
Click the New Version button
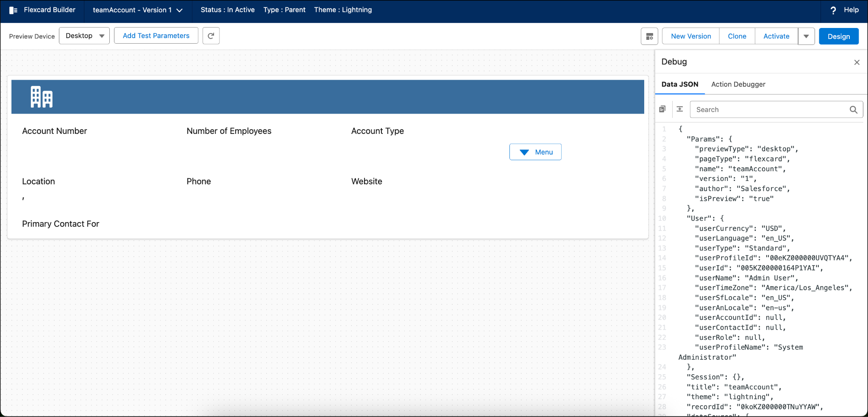(x=691, y=36)
